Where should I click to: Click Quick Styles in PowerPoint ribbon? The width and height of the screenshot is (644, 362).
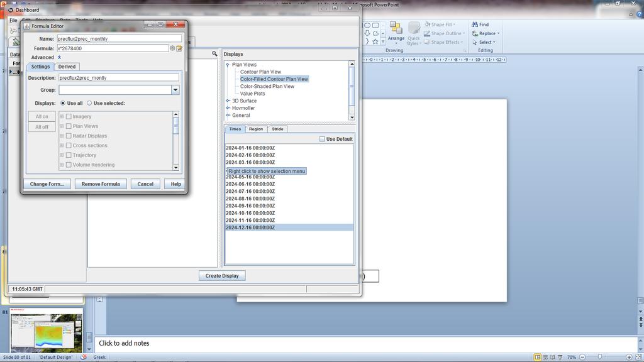414,34
